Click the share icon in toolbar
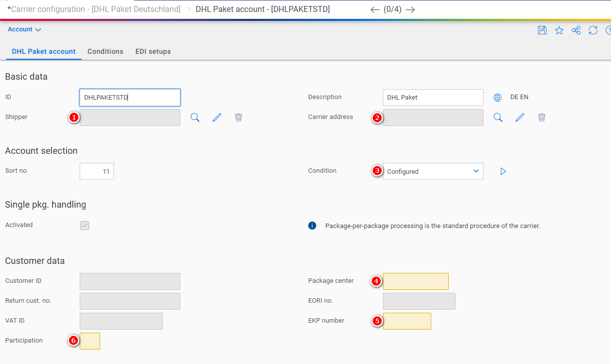The image size is (611, 364). [576, 30]
